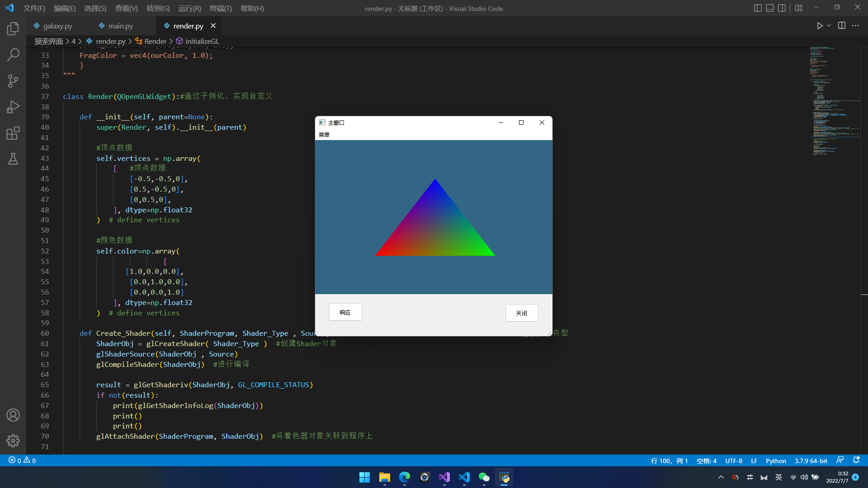The width and height of the screenshot is (868, 488).
Task: Open the Testing flask icon
Action: pos(13,159)
